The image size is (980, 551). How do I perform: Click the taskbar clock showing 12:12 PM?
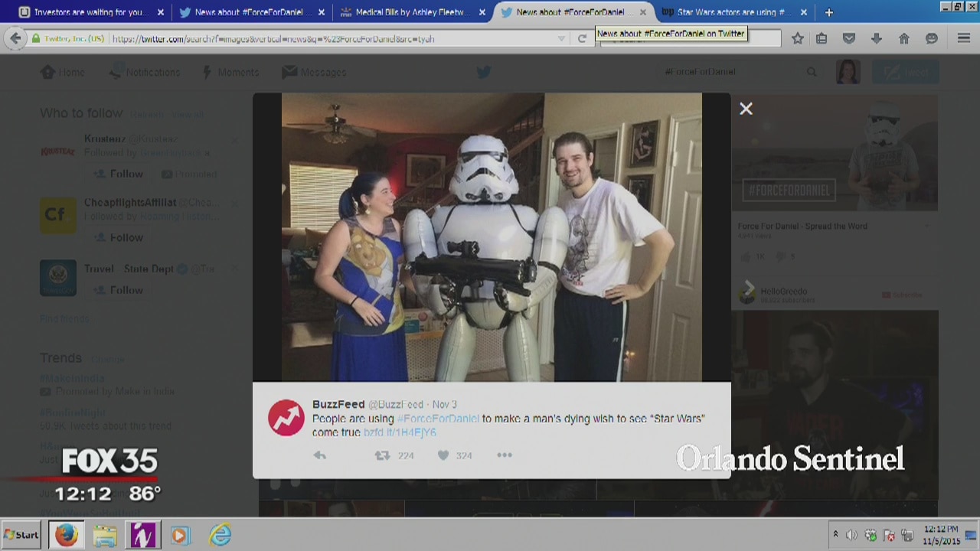click(x=941, y=535)
